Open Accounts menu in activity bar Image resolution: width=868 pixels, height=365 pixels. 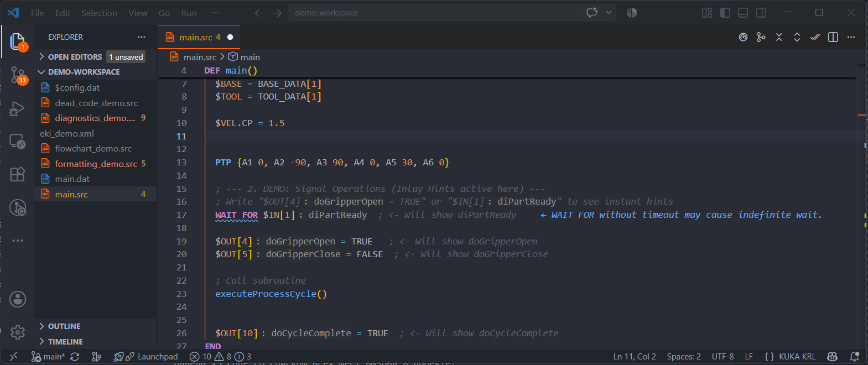coord(18,299)
